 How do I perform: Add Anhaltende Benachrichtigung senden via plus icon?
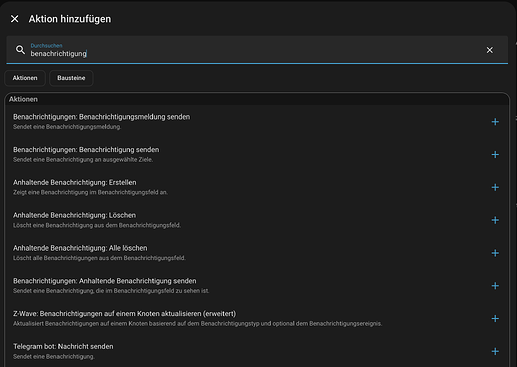495,286
